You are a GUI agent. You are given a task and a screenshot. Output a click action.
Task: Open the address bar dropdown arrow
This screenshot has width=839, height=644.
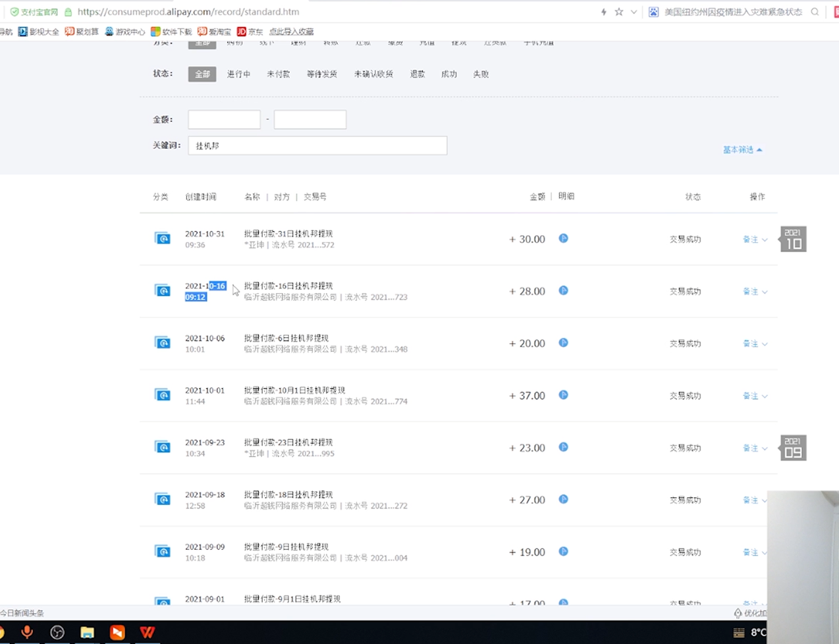634,11
